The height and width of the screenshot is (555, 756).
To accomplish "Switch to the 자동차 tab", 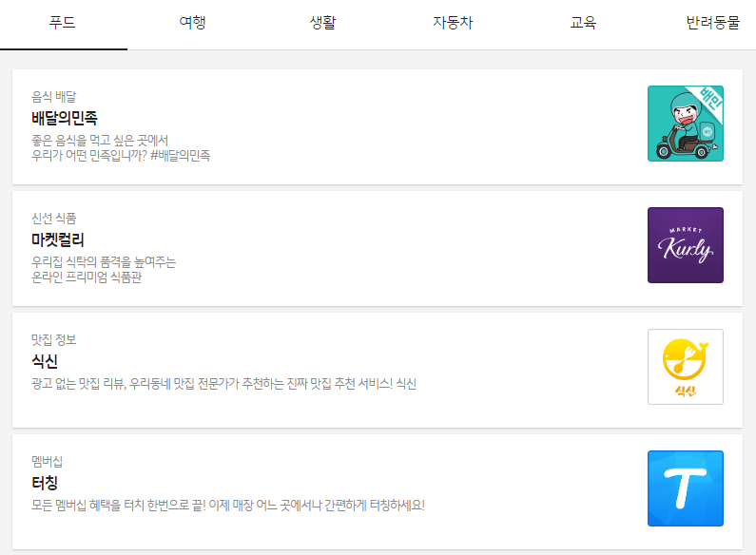I will coord(453,23).
